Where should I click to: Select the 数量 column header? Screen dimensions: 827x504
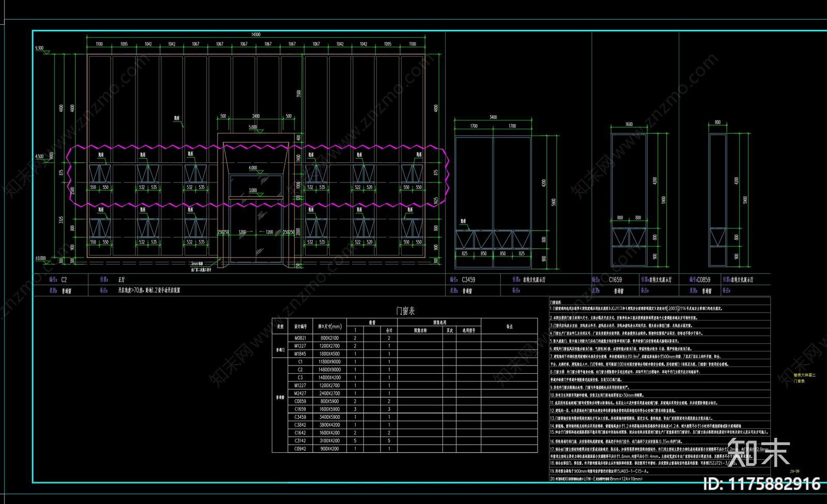click(372, 323)
